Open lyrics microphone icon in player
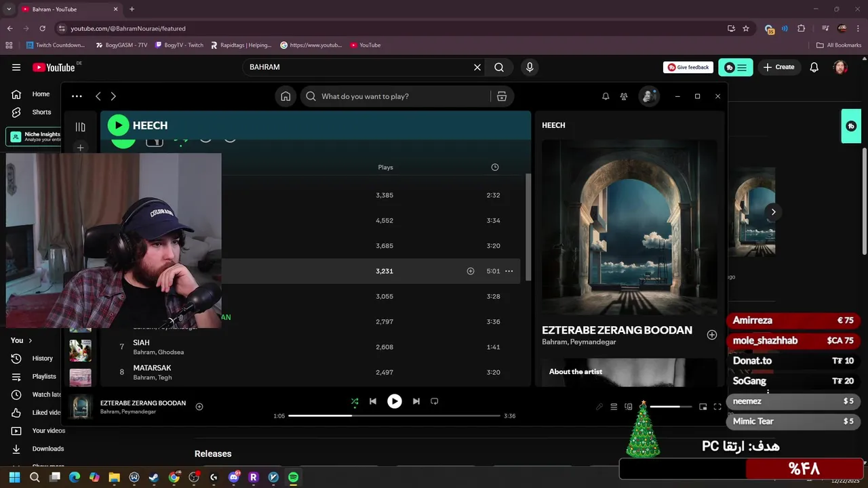This screenshot has width=868, height=488. click(599, 407)
